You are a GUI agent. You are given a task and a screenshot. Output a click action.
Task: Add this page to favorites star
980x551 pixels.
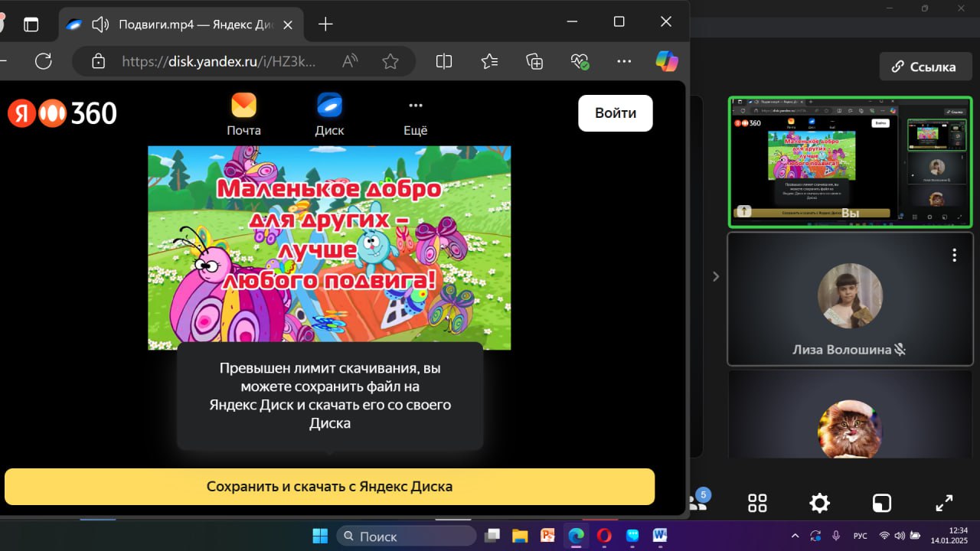tap(390, 61)
